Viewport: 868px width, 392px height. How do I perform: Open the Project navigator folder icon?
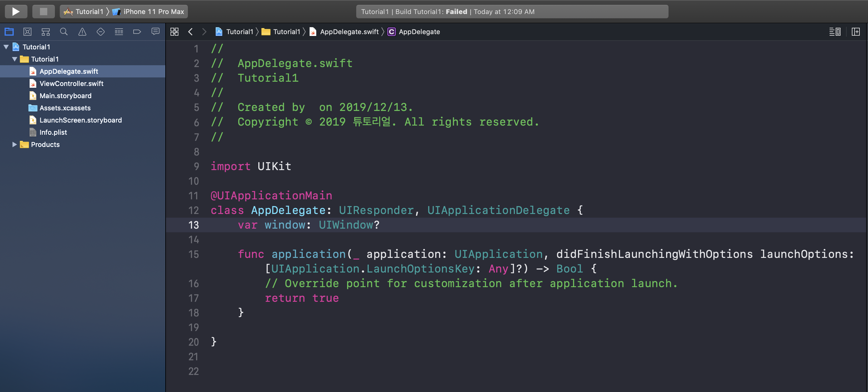click(x=9, y=32)
